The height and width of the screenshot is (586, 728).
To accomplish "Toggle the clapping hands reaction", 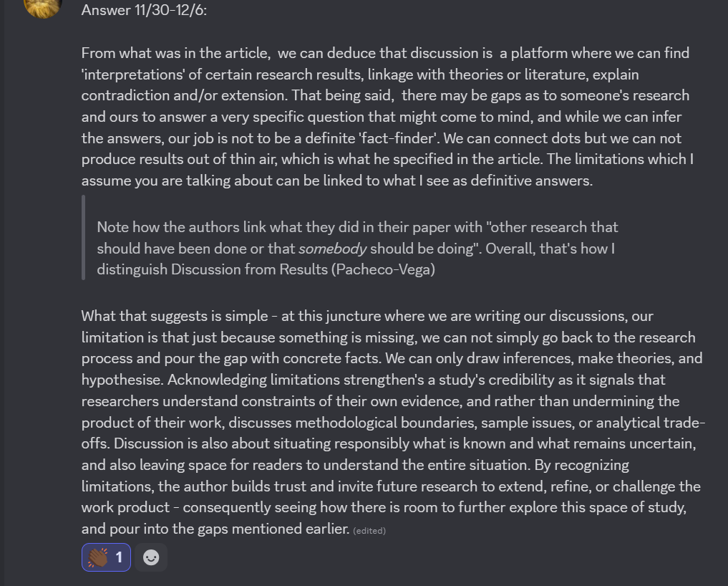I will coord(106,557).
